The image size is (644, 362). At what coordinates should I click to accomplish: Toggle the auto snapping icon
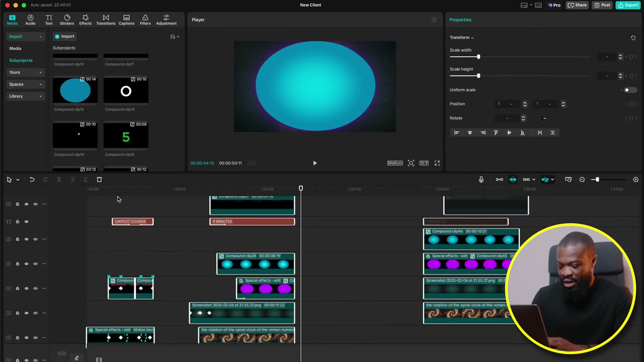[513, 179]
